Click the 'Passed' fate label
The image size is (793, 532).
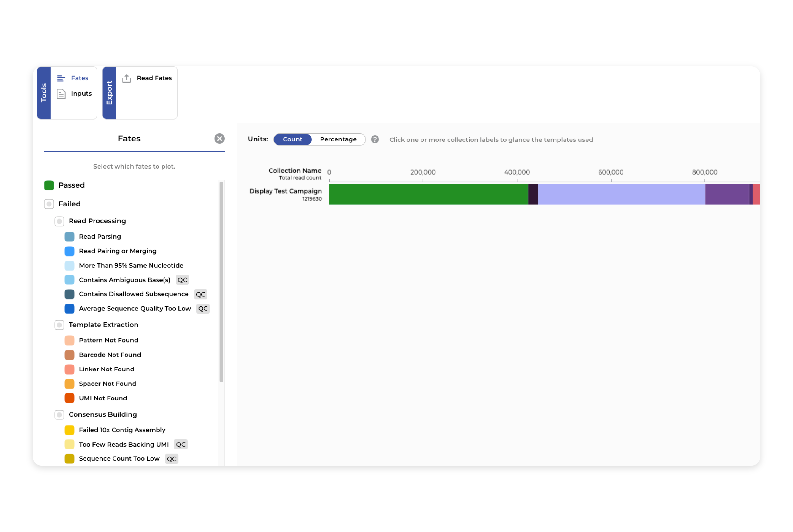click(71, 185)
